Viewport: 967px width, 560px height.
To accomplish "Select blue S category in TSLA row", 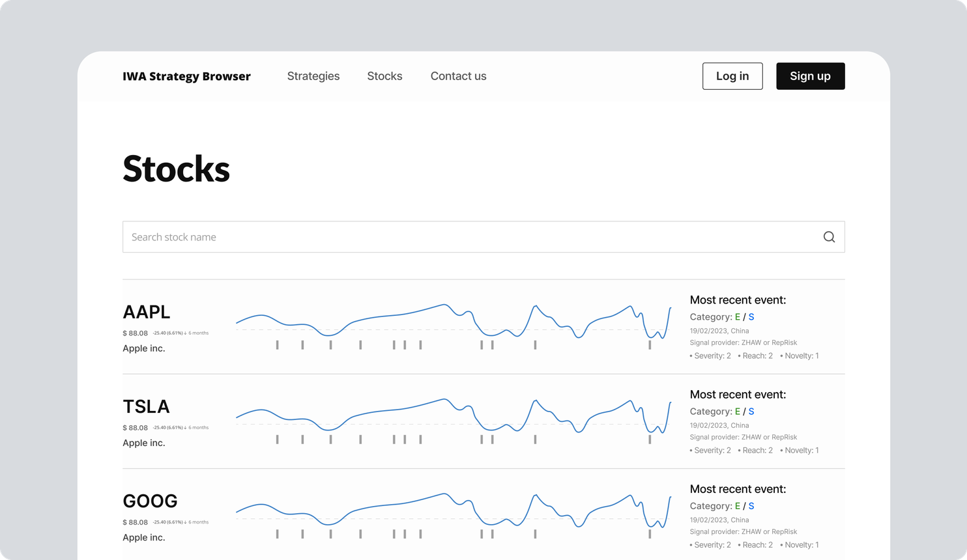I will pyautogui.click(x=751, y=412).
